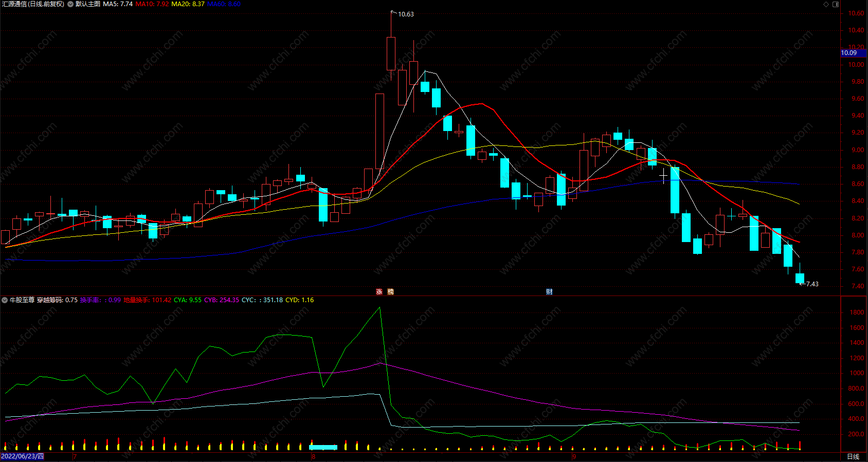The image size is (868, 462).
Task: Click the 1000 level on indicator axis
Action: (857, 373)
